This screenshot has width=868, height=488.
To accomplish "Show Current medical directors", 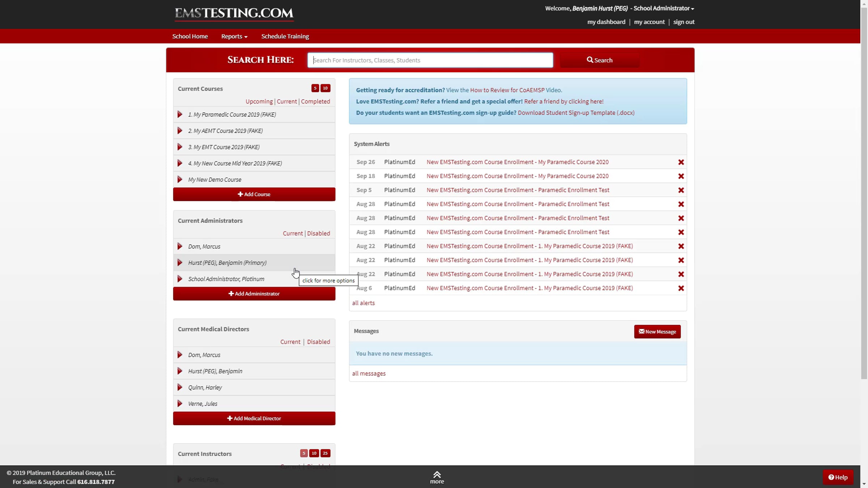I will (x=290, y=342).
